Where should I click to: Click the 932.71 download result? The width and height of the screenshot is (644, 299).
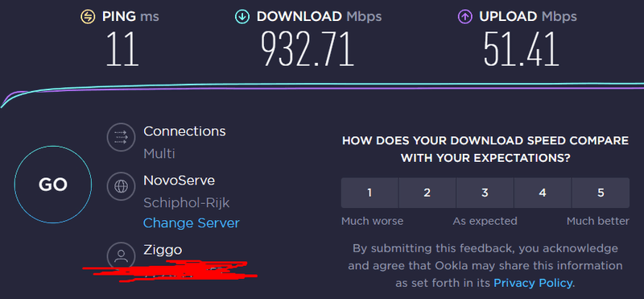point(308,50)
